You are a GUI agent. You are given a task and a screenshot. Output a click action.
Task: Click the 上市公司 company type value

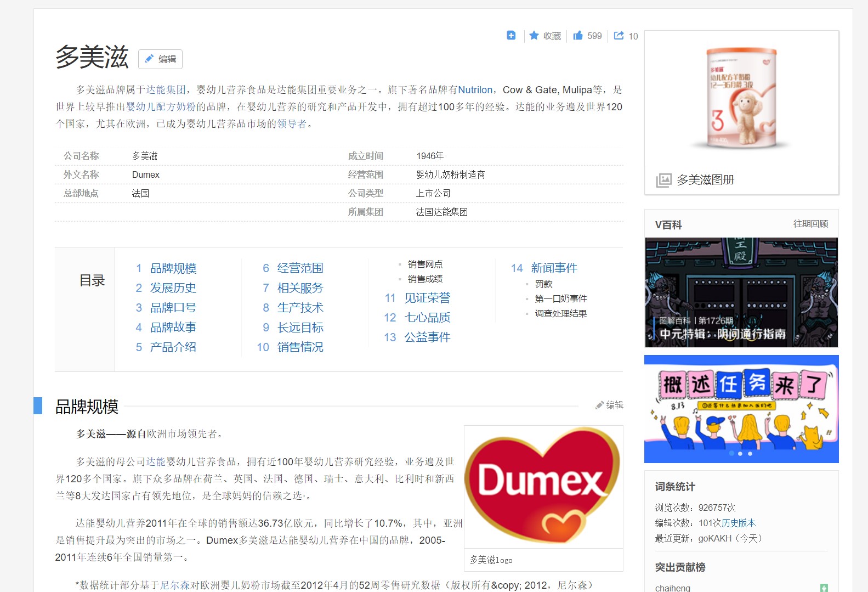click(x=433, y=194)
